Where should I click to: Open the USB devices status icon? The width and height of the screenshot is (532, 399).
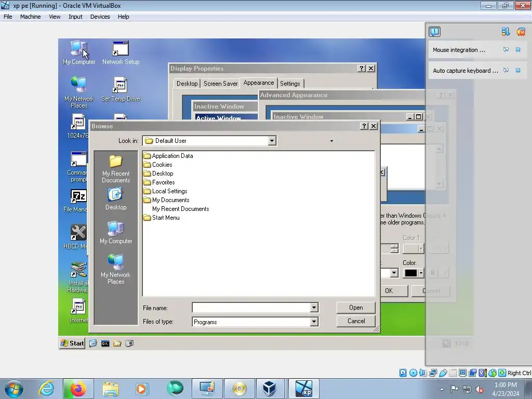(443, 373)
